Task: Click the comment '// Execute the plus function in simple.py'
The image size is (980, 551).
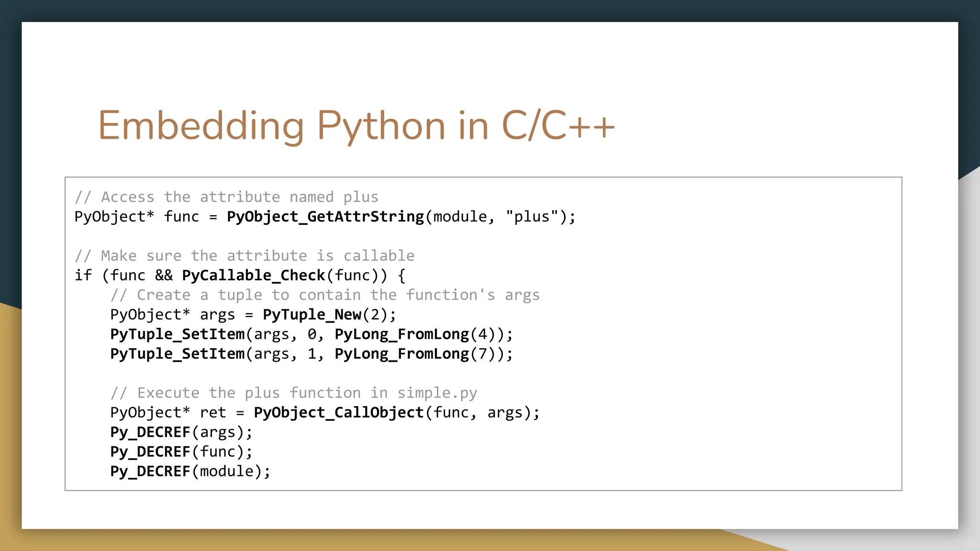Action: click(294, 393)
